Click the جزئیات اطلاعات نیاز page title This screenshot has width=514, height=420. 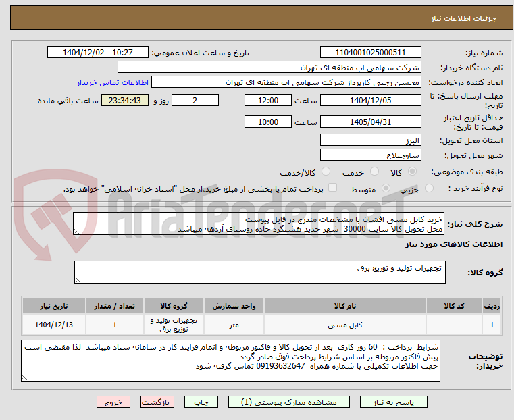(463, 18)
